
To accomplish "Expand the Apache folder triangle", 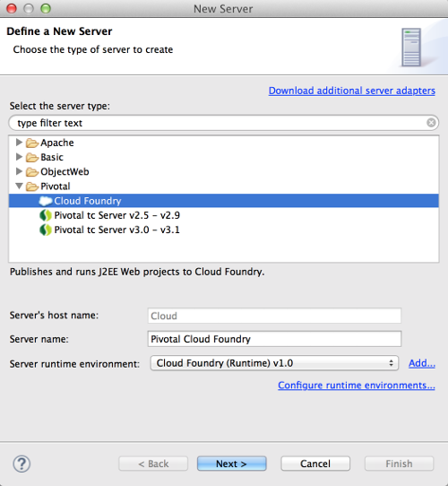I will [19, 143].
